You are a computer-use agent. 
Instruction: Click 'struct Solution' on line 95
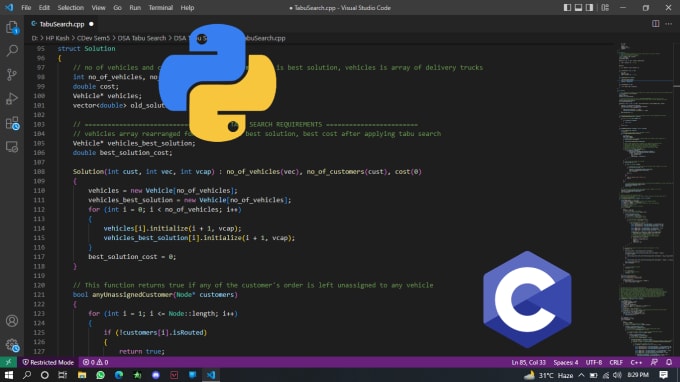tap(86, 49)
